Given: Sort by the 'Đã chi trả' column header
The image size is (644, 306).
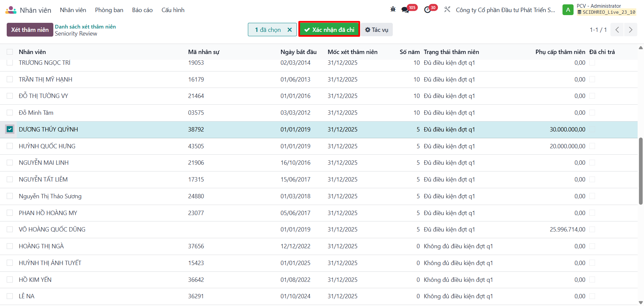Looking at the screenshot, I should pyautogui.click(x=602, y=52).
